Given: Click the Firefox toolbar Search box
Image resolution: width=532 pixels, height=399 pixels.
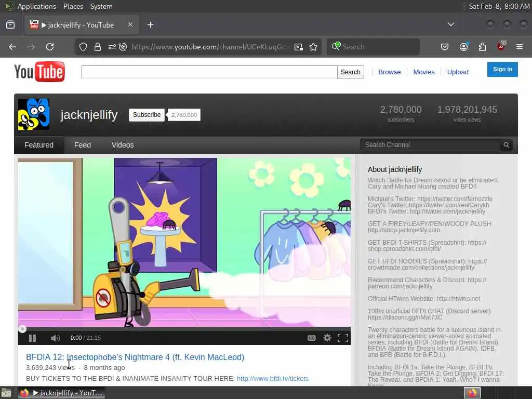Looking at the screenshot, I should tap(373, 47).
